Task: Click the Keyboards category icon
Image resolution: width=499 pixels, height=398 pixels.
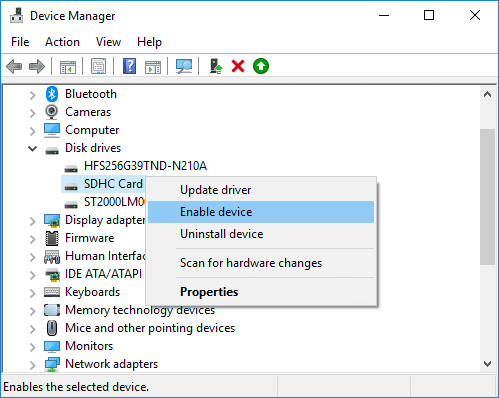Action: (x=52, y=292)
